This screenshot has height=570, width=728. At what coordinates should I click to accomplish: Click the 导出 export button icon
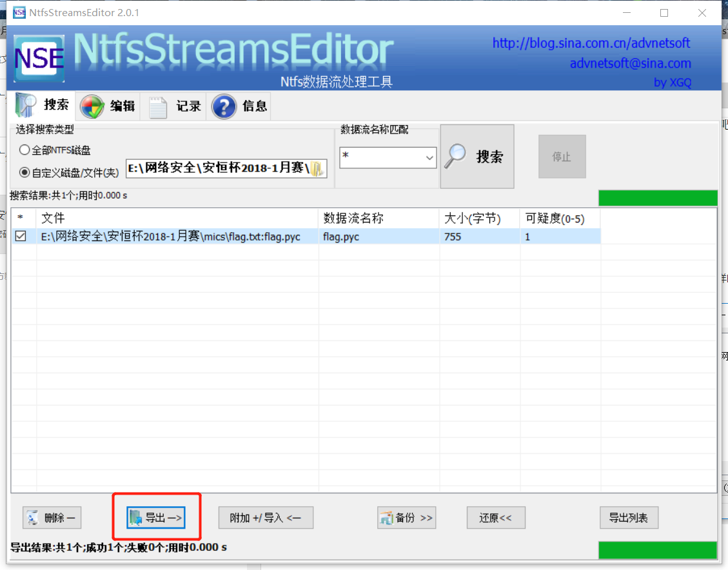coord(135,518)
